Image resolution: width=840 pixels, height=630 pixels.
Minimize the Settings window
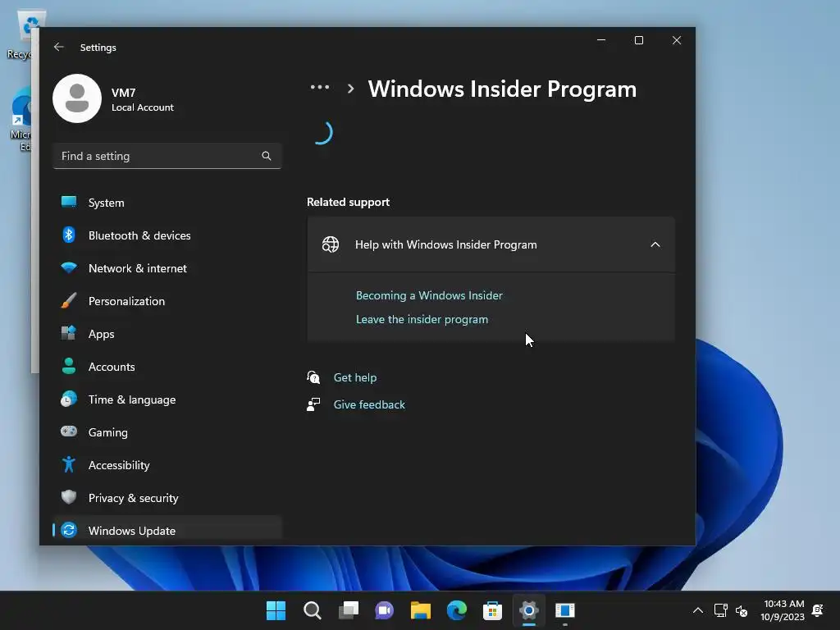(x=601, y=40)
